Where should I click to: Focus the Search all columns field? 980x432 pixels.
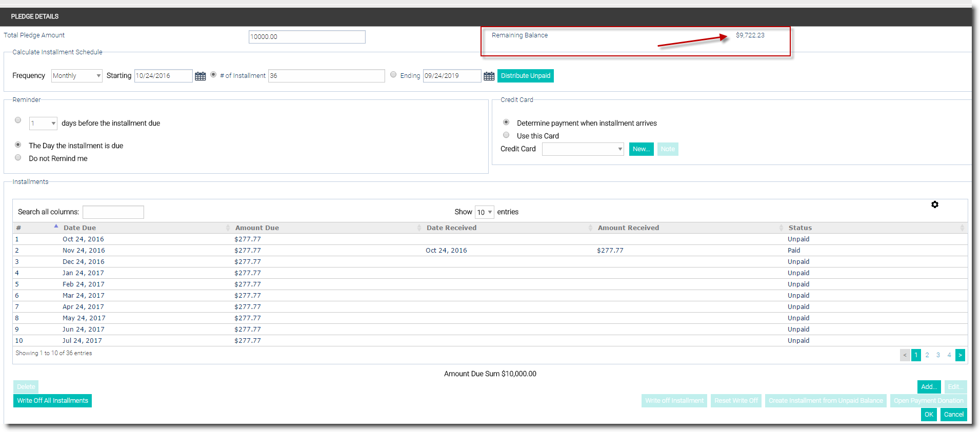[113, 212]
